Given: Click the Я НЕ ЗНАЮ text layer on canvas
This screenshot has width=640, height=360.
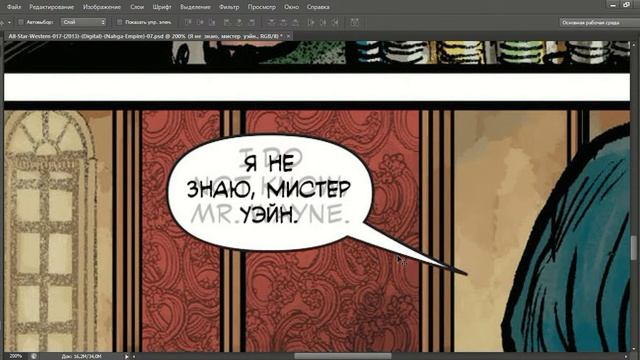Looking at the screenshot, I should click(269, 189).
